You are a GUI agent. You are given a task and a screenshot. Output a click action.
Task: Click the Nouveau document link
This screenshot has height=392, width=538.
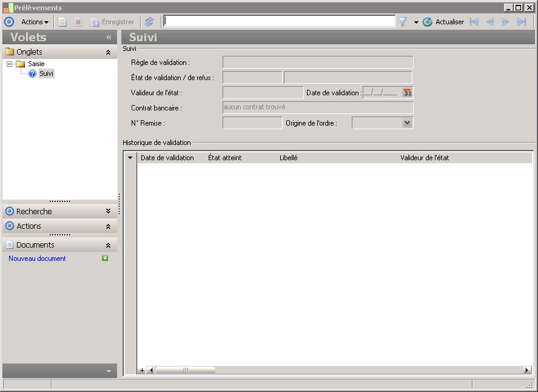coord(37,259)
